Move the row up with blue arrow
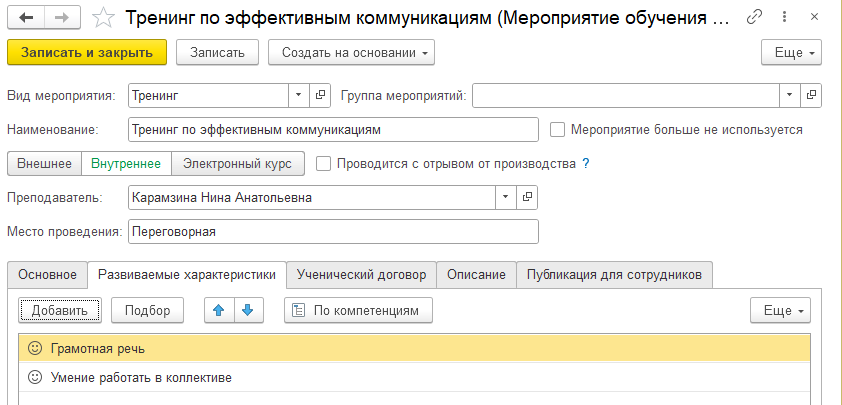Viewport: 842px width, 405px height. click(219, 310)
